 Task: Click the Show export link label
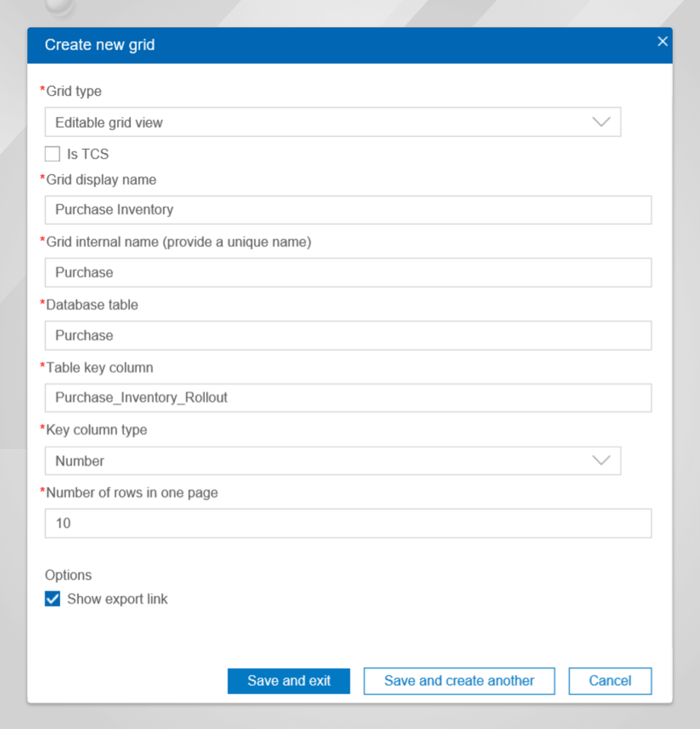pyautogui.click(x=117, y=599)
